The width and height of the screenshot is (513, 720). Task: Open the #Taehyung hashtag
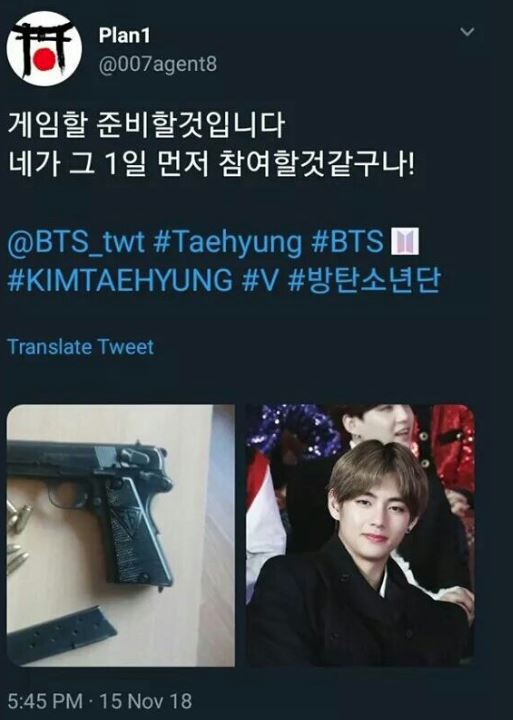coord(227,243)
